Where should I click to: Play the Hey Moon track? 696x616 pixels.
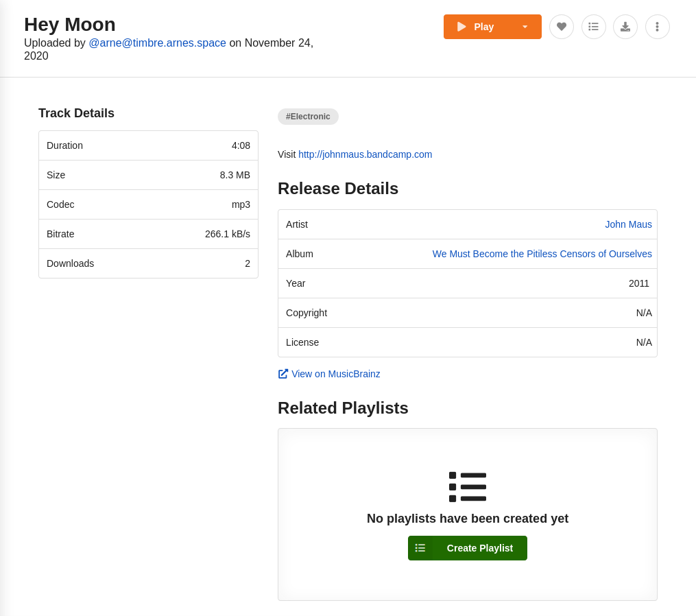(477, 27)
